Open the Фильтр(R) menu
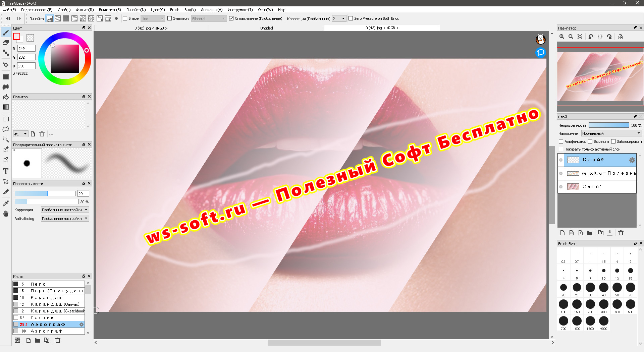The image size is (644, 352). pyautogui.click(x=85, y=10)
